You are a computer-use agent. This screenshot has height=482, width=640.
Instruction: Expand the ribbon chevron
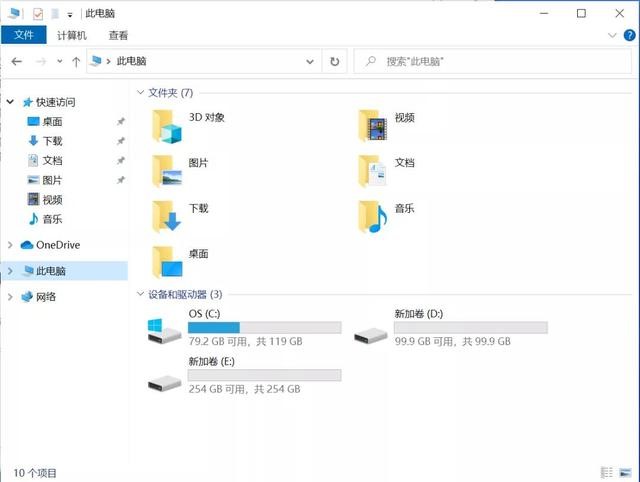click(612, 36)
